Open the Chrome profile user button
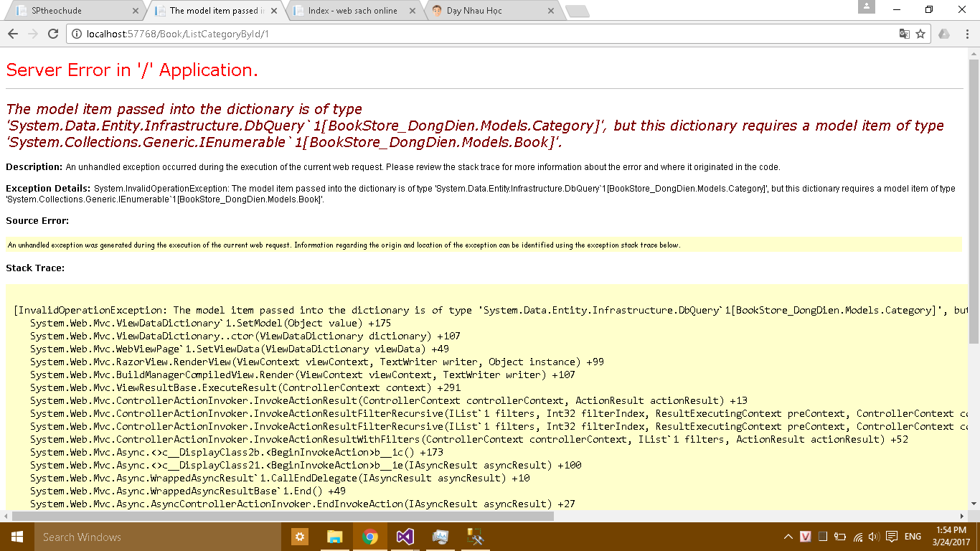980x551 pixels. (867, 8)
